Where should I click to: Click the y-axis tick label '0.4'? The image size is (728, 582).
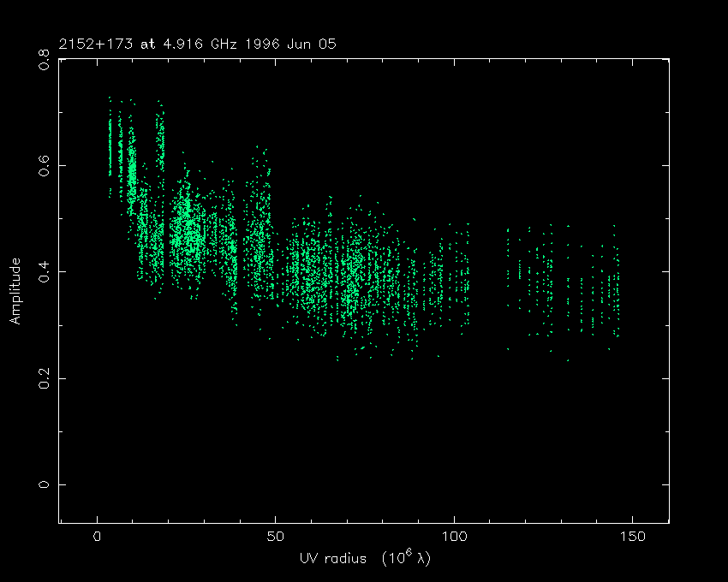point(44,272)
